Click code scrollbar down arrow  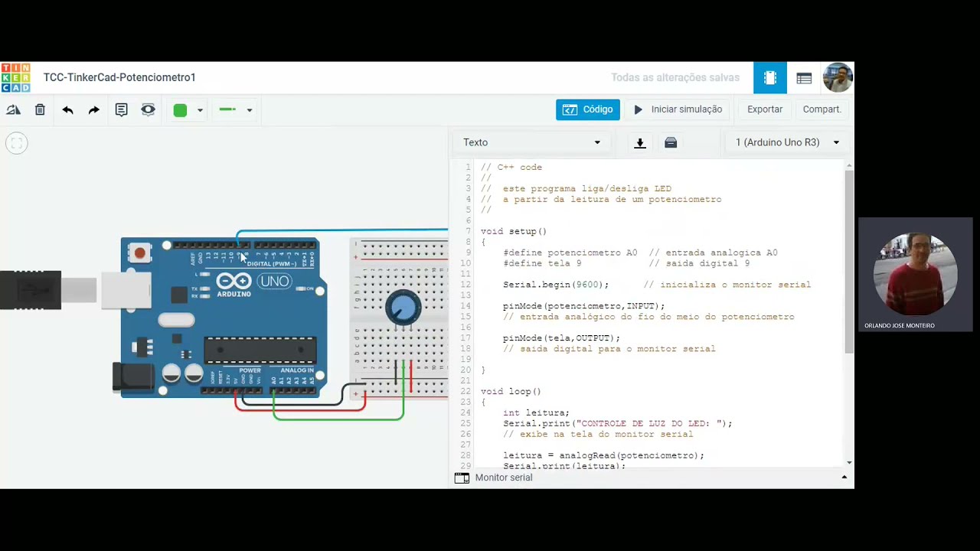coord(849,463)
